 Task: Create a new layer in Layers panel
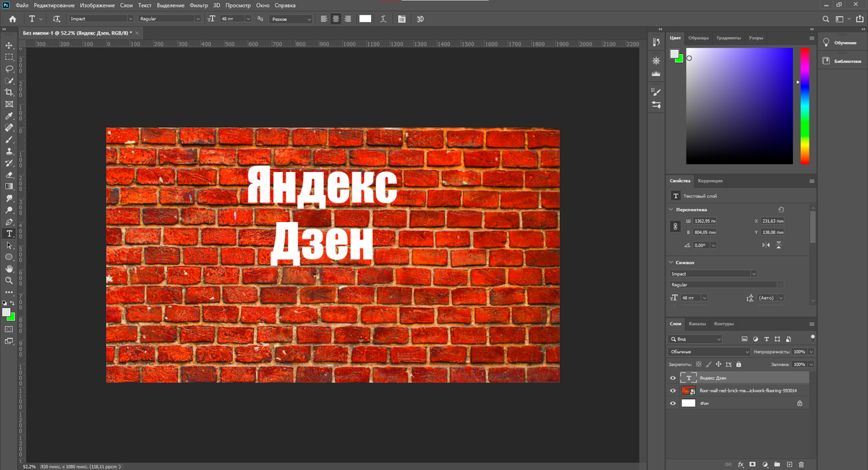790,464
